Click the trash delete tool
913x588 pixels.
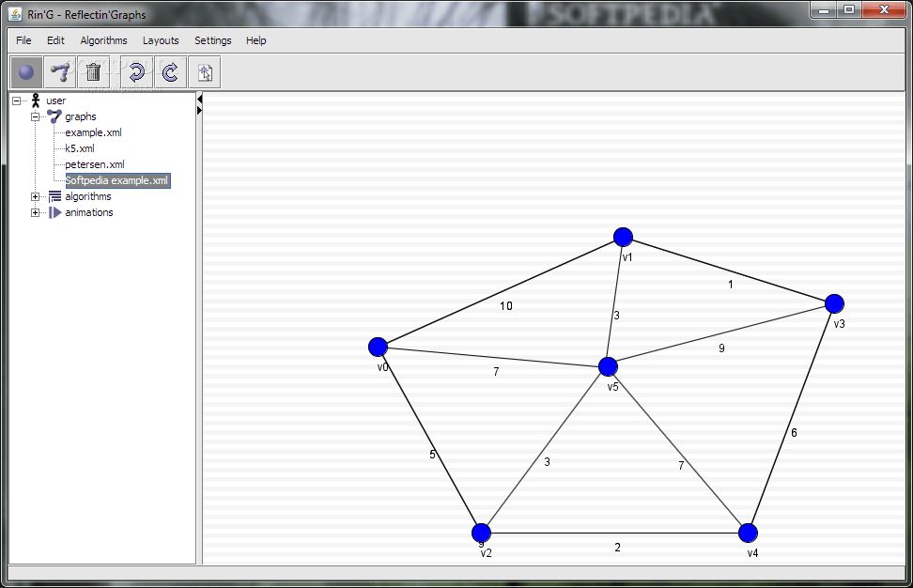pyautogui.click(x=93, y=72)
